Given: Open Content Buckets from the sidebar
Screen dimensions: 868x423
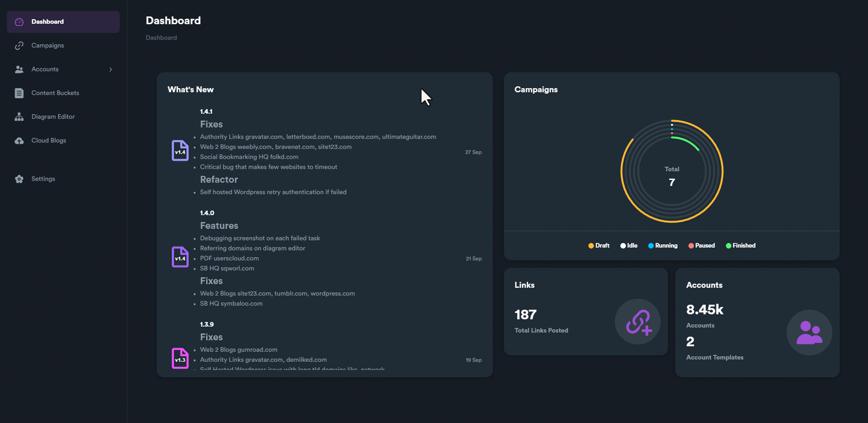Looking at the screenshot, I should point(55,93).
